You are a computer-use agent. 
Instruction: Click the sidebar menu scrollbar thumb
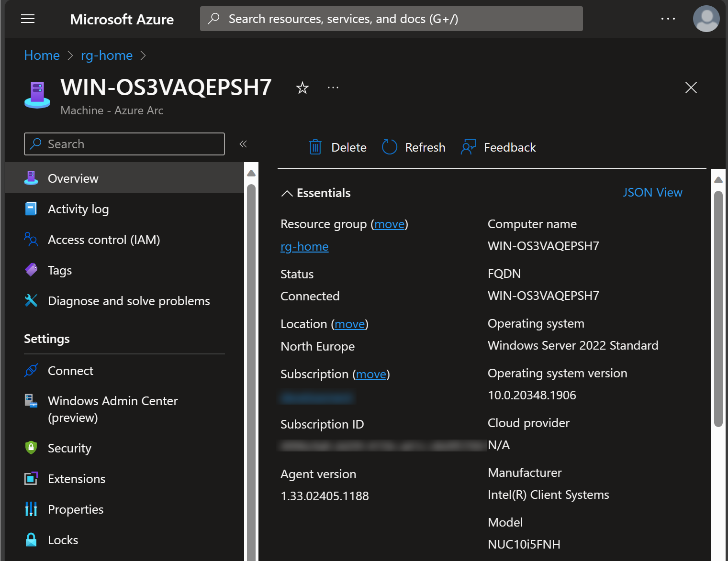coord(251,373)
